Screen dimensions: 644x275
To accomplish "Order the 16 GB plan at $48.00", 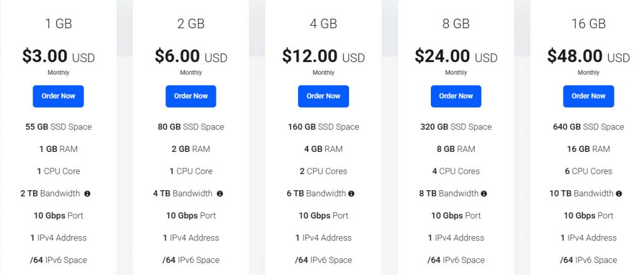I will pos(588,96).
